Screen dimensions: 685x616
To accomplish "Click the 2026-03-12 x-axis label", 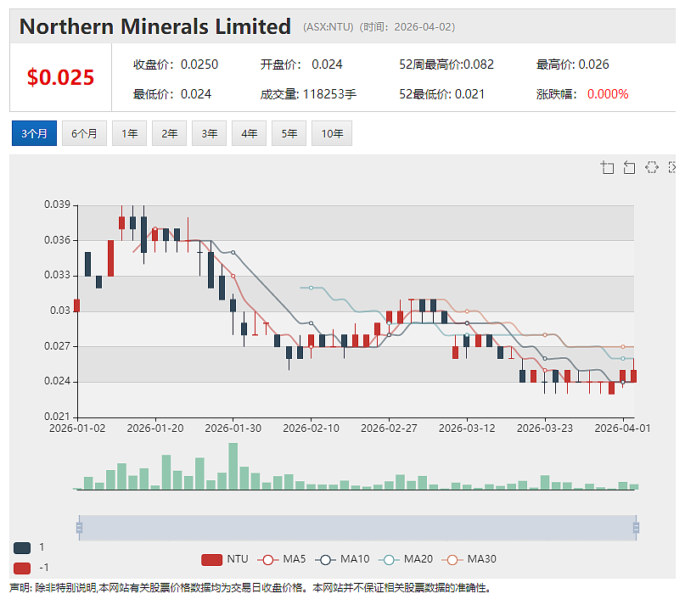I will pyautogui.click(x=467, y=428).
